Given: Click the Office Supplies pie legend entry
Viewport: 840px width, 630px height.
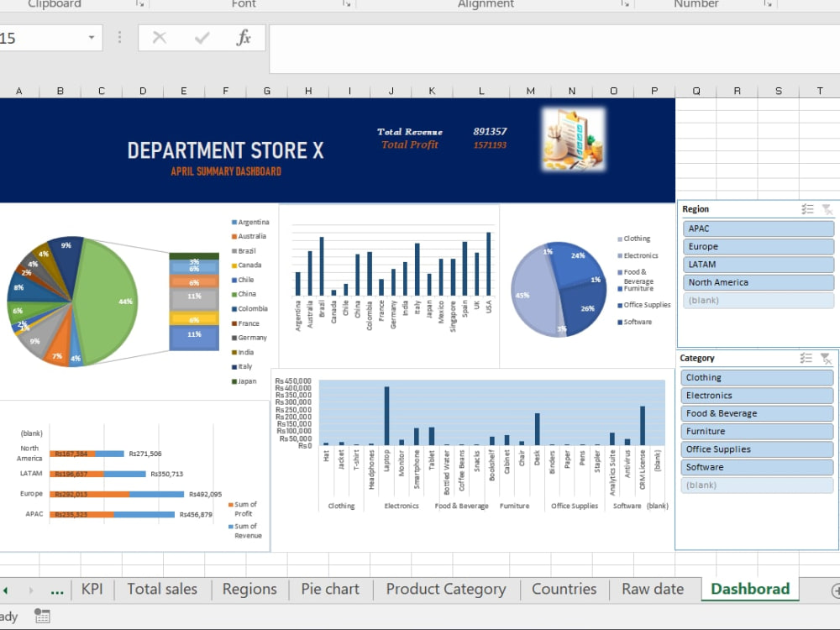Looking at the screenshot, I should 644,305.
